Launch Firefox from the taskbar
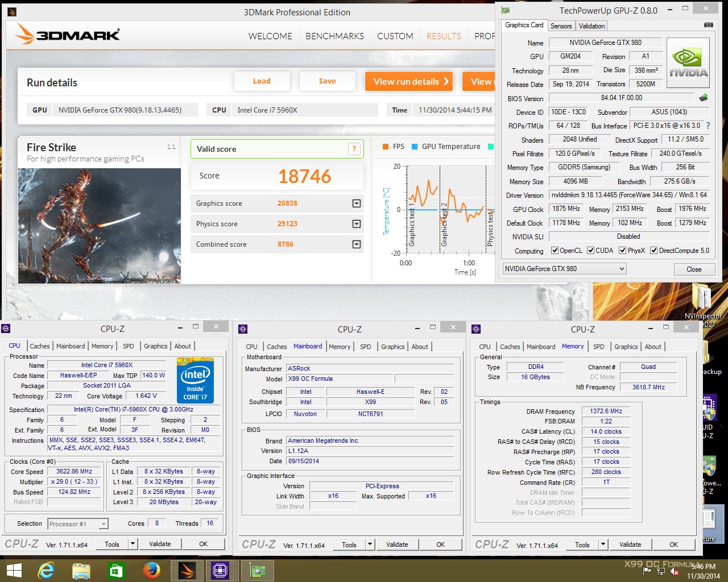 coord(151,570)
